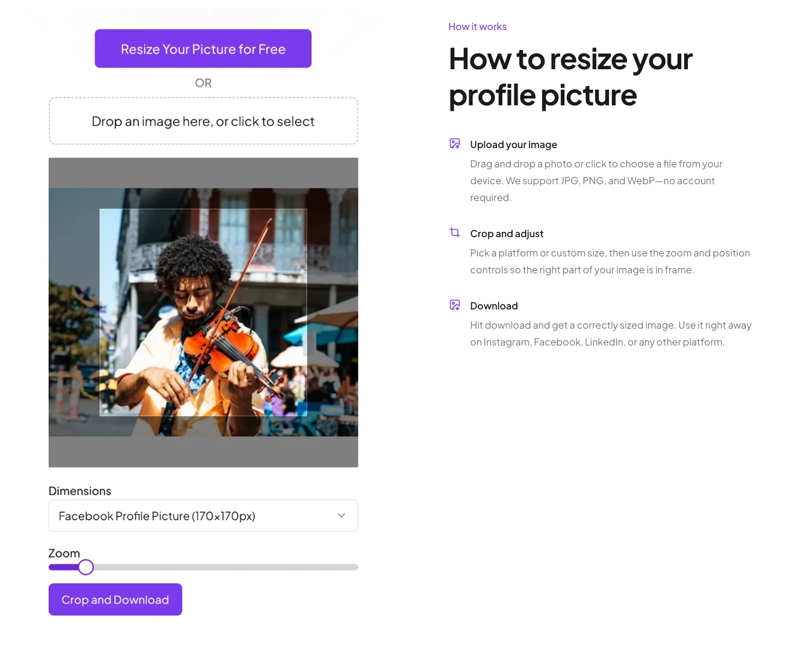Viewport: 812px width, 661px height.
Task: Click the Download step image icon
Action: click(x=455, y=305)
